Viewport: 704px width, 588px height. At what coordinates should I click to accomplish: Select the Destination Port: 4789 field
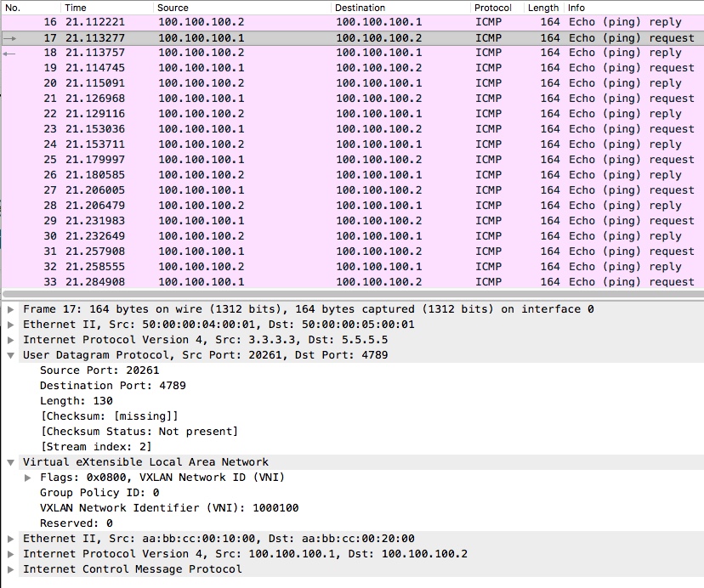(112, 386)
